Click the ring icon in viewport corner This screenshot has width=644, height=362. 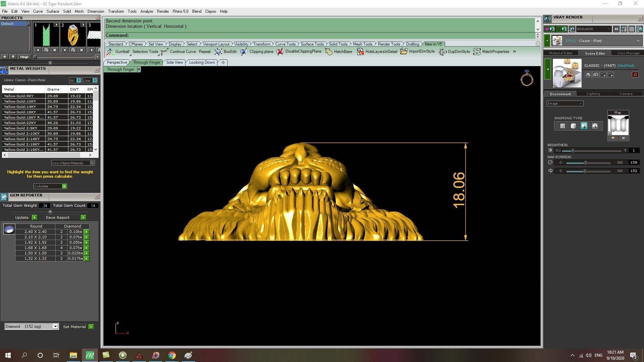point(527,78)
